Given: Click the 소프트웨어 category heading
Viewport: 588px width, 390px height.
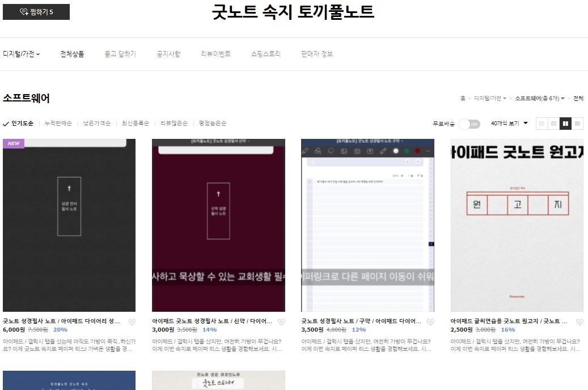Looking at the screenshot, I should (26, 98).
